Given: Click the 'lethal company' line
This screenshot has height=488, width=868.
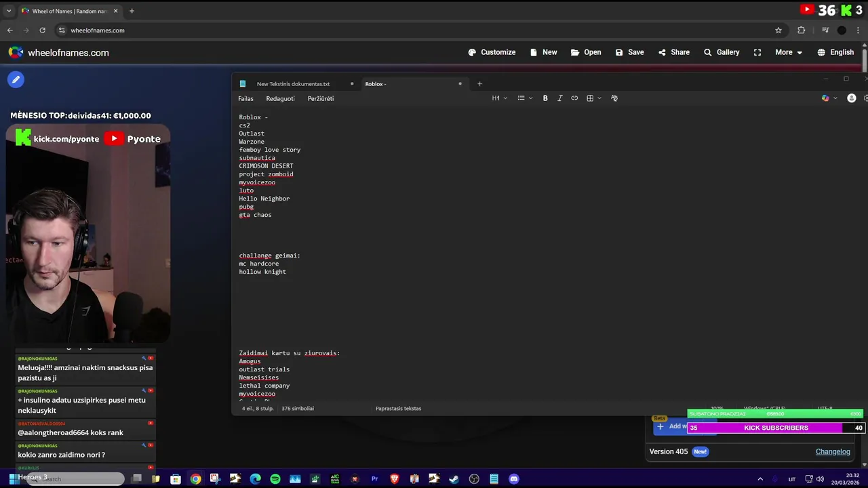Looking at the screenshot, I should point(264,386).
